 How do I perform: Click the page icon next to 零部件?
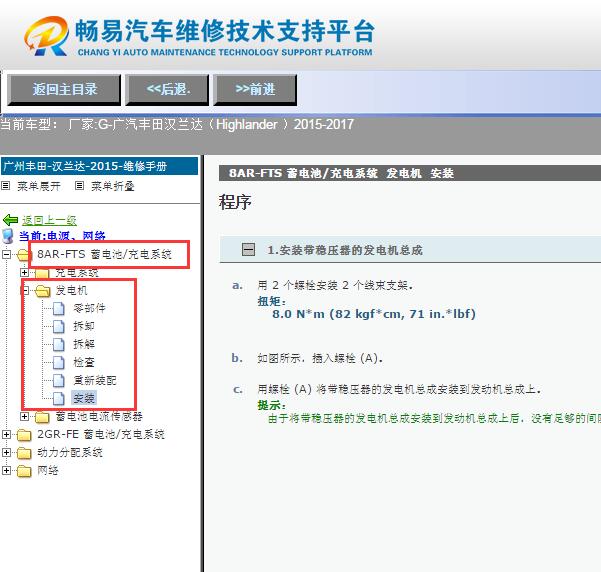click(59, 308)
